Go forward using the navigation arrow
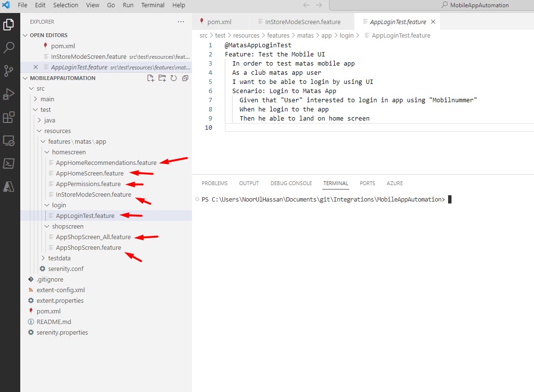Screen dimensions: 534x392 point(319,5)
